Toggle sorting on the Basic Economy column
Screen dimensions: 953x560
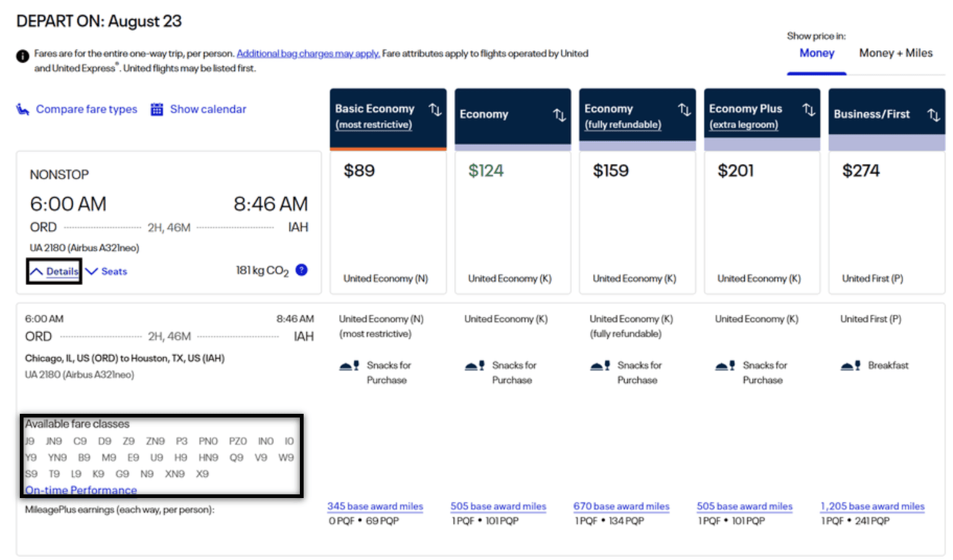pyautogui.click(x=434, y=109)
